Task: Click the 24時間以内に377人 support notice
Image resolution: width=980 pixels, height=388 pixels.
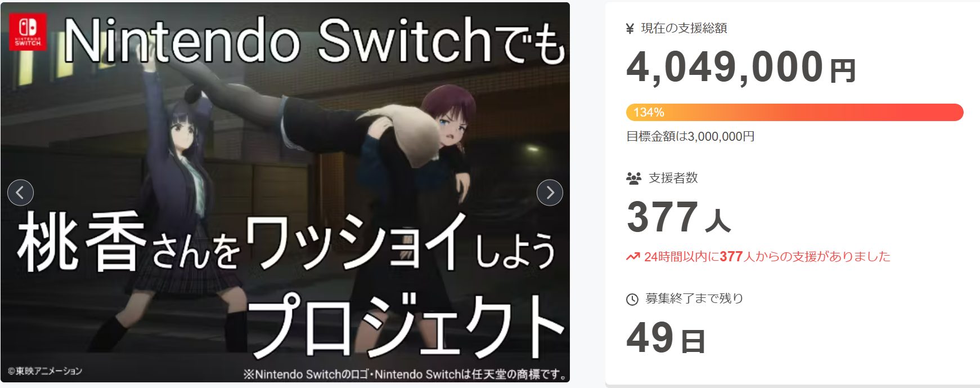Action: [767, 257]
